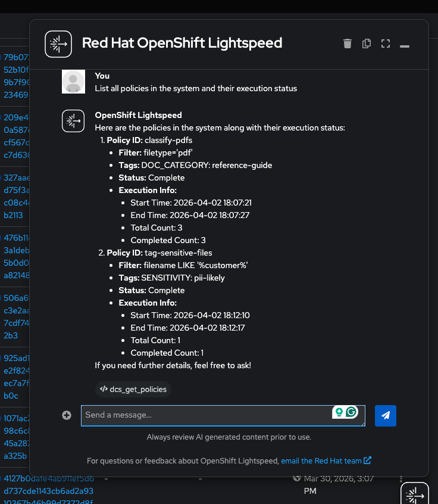Click 'Policy ID: tag-sensitive-files' text
The image size is (438, 504).
pos(159,253)
